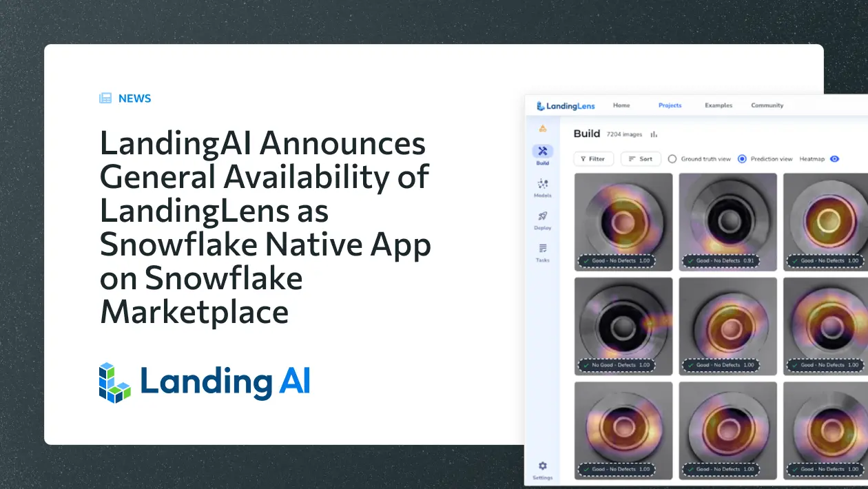Click the NEWS category label
This screenshot has height=489, width=868.
click(134, 98)
